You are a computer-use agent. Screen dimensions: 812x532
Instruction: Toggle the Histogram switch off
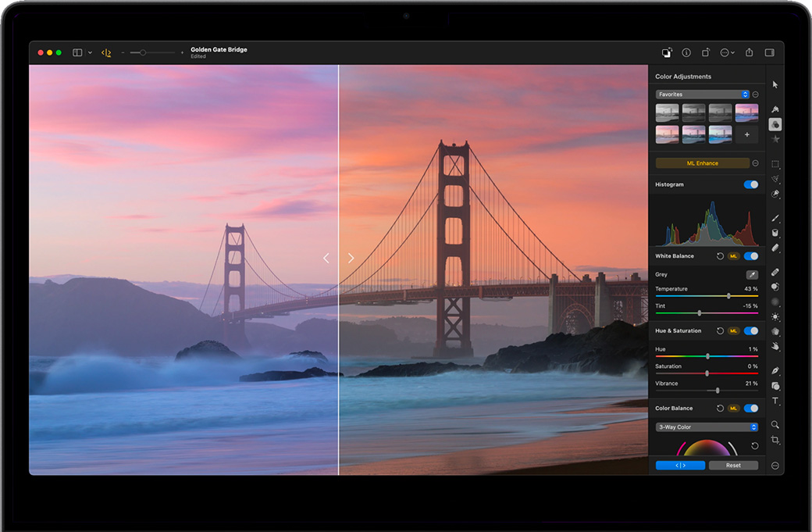point(751,184)
